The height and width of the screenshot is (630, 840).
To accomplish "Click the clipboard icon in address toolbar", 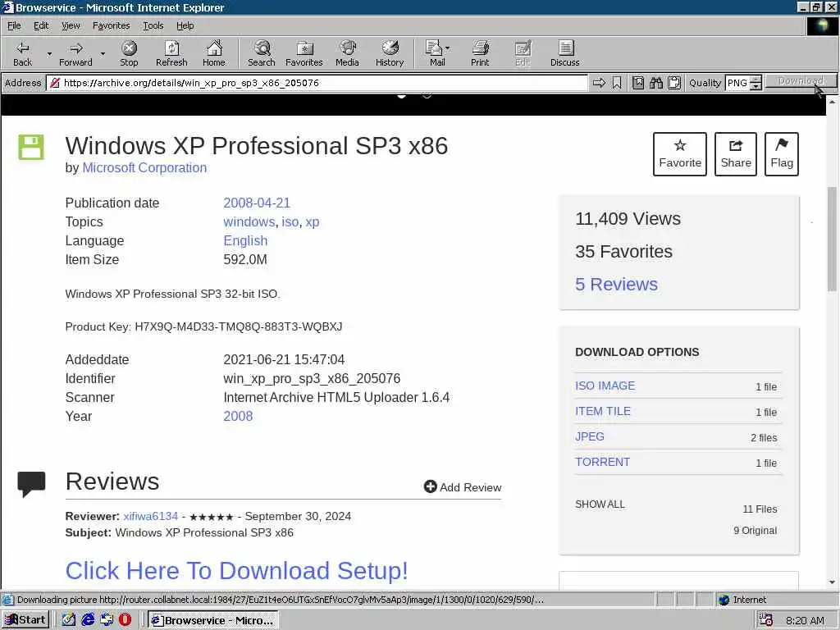I will 674,83.
